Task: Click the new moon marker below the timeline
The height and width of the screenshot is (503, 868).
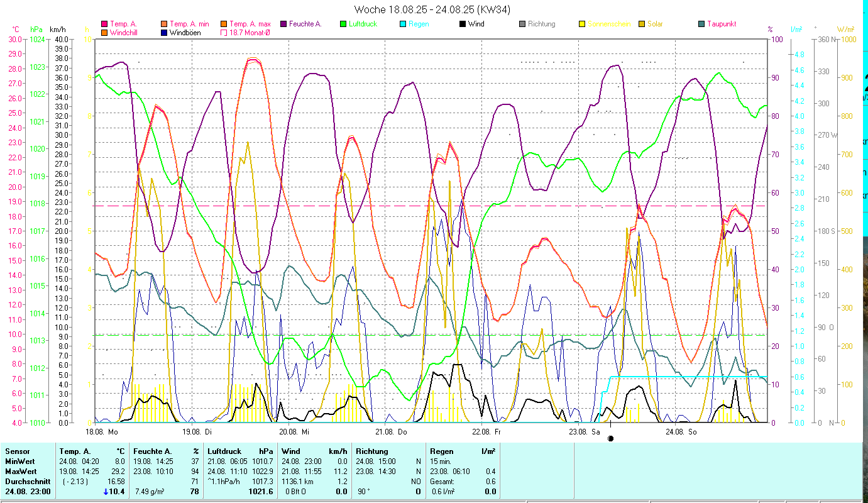Action: point(610,438)
